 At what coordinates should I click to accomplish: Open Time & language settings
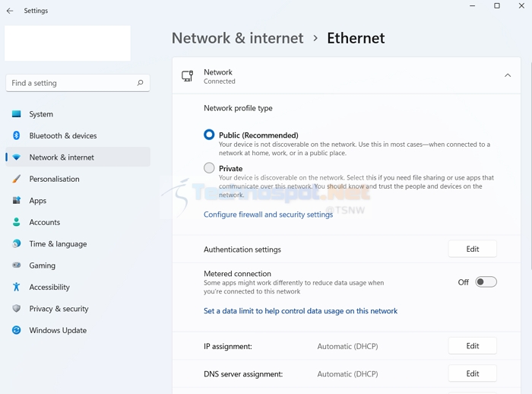(78, 243)
